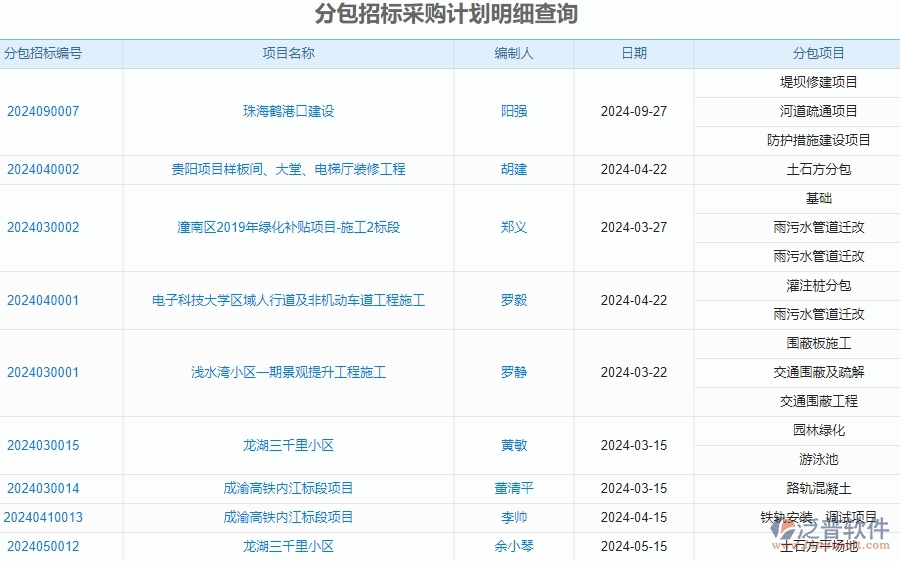The image size is (900, 561).
Task: Click date cell 2024-09-27
Action: [634, 111]
